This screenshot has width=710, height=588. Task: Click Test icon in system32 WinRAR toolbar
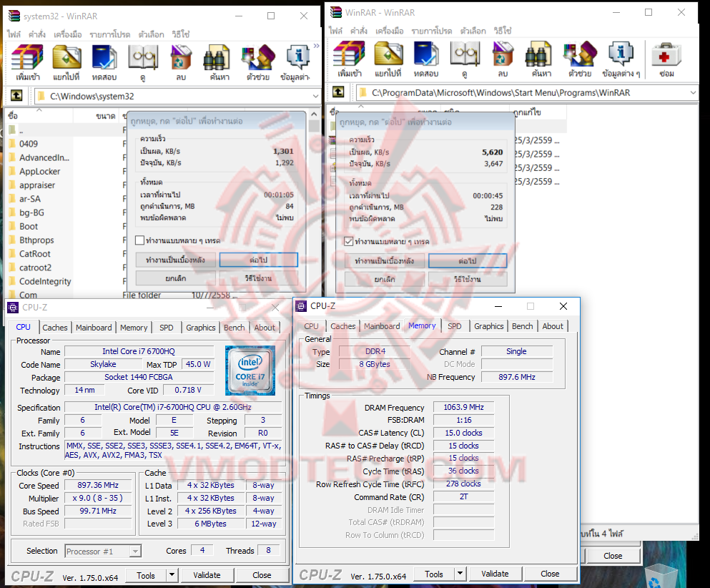(104, 62)
